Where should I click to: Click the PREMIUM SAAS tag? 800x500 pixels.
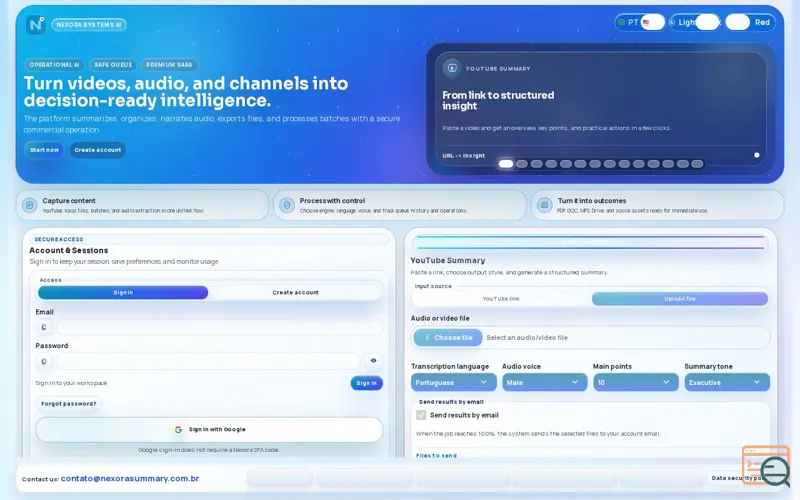click(169, 65)
